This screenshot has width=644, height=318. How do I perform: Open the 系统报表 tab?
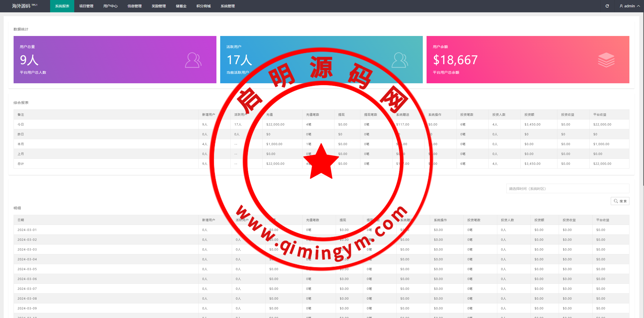point(62,6)
